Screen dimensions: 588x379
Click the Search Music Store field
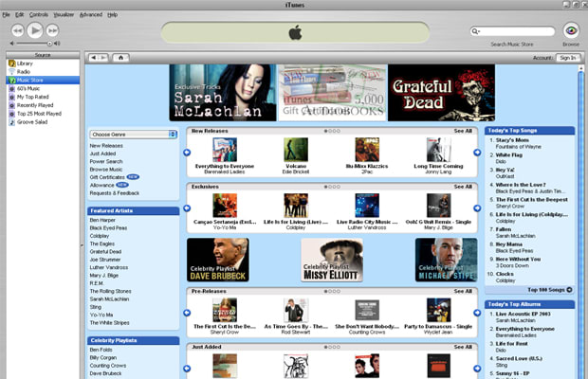tap(512, 31)
